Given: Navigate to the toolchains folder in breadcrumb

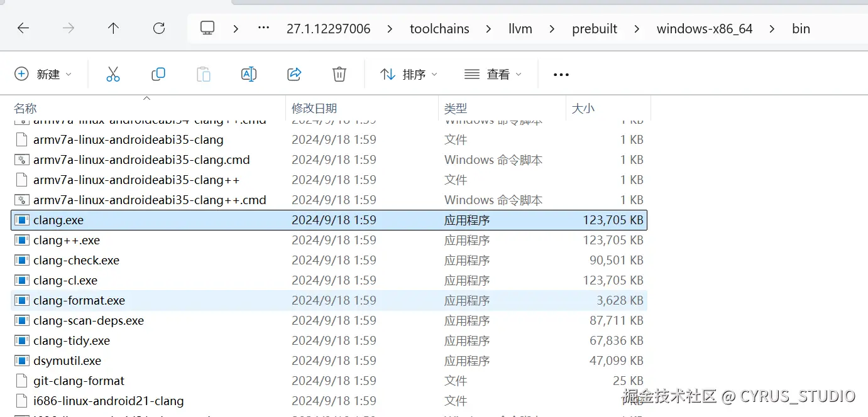Looking at the screenshot, I should coord(439,28).
